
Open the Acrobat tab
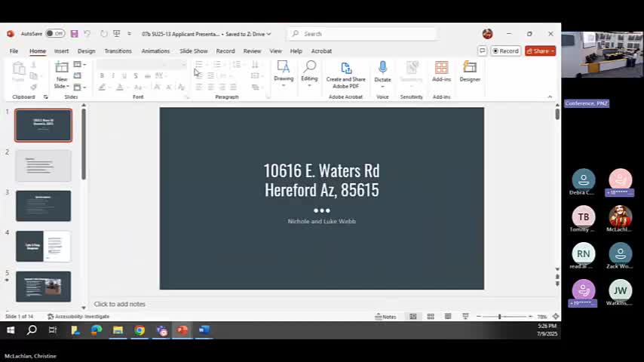321,51
